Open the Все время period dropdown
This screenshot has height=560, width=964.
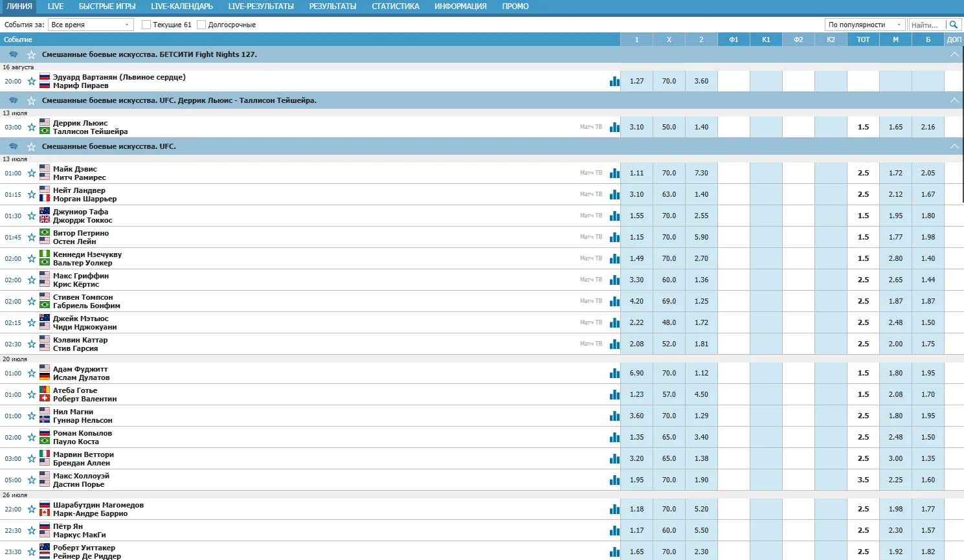(91, 25)
